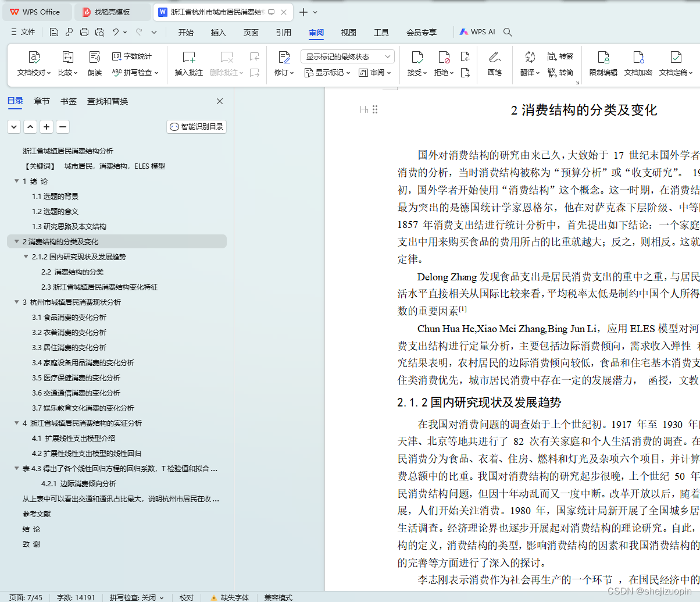Open the new tab dropdown arrow next to plus
Image resolution: width=700 pixels, height=602 pixels.
click(x=316, y=12)
